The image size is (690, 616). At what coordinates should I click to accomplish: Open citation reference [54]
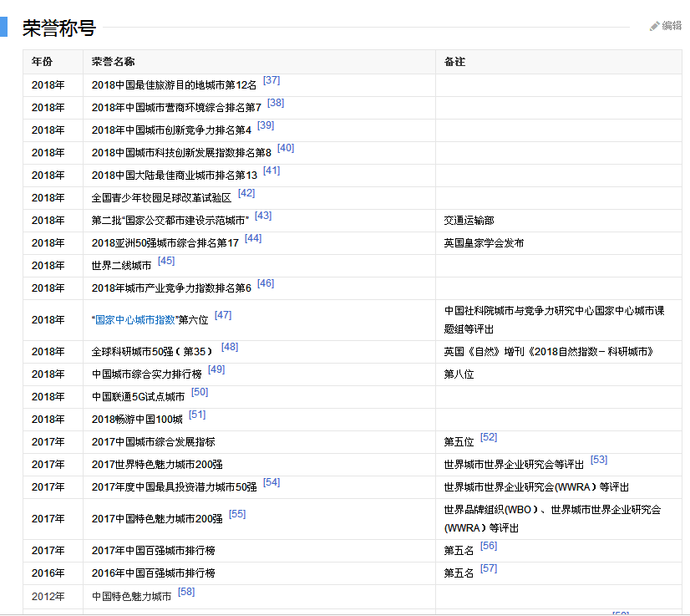point(271,482)
